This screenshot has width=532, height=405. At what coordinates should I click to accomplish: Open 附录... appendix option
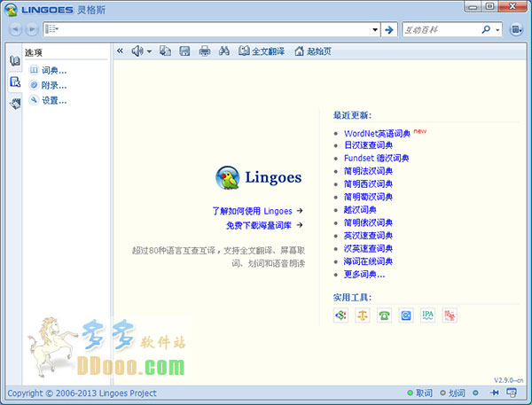[48, 85]
